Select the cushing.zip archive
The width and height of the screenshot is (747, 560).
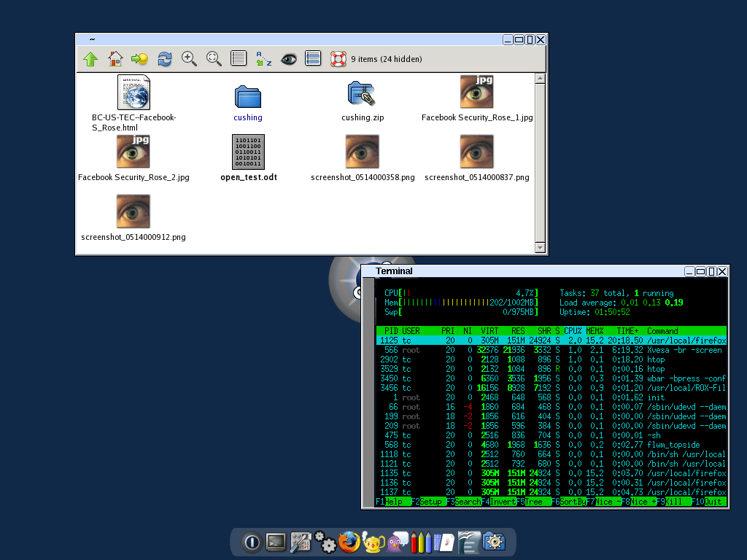[x=362, y=93]
